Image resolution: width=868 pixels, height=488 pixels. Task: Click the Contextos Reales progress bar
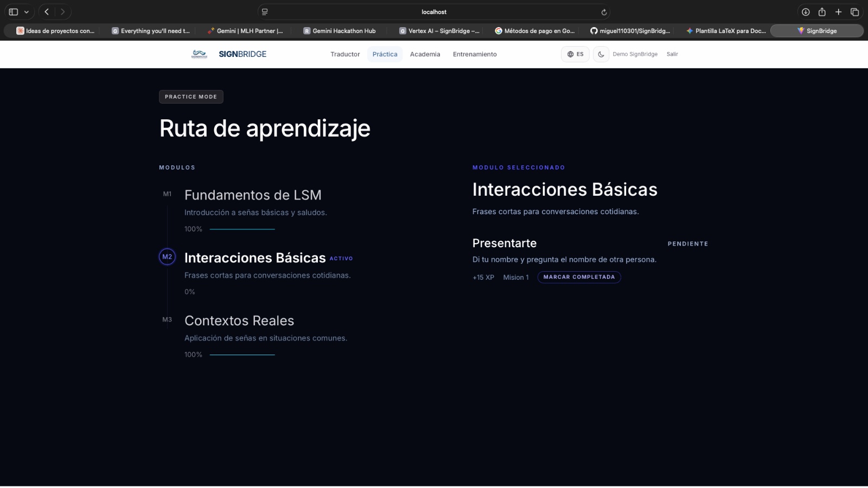coord(242,355)
